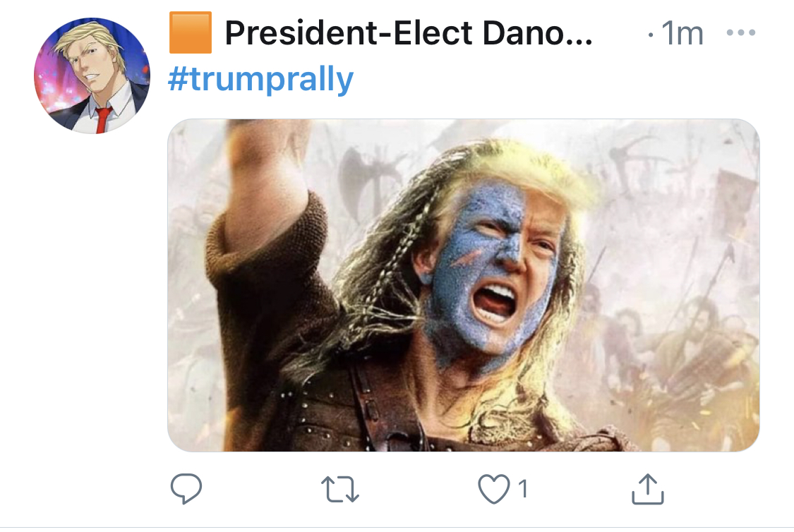Reply to the #trumprally tweet
The height and width of the screenshot is (532, 794).
point(186,489)
